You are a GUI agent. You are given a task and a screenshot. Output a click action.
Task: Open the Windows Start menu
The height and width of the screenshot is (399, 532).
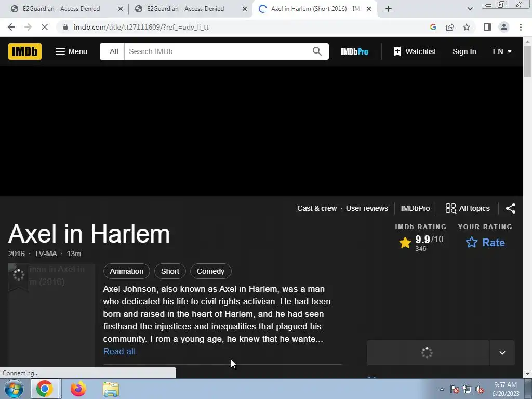[14, 389]
